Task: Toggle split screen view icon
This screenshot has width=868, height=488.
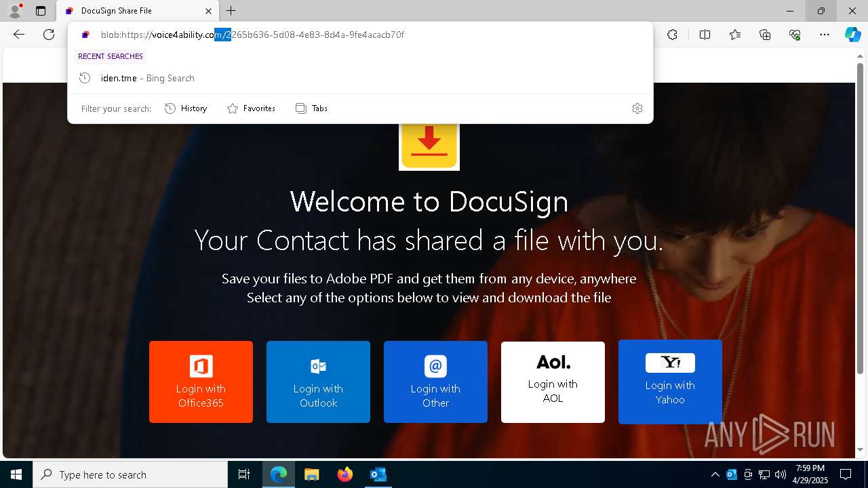Action: 705,35
